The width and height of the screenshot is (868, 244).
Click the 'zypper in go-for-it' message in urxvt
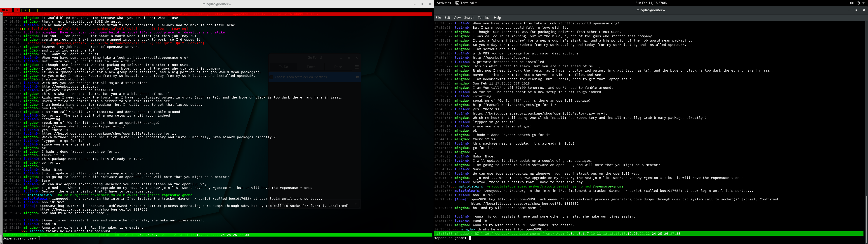coord(63,141)
